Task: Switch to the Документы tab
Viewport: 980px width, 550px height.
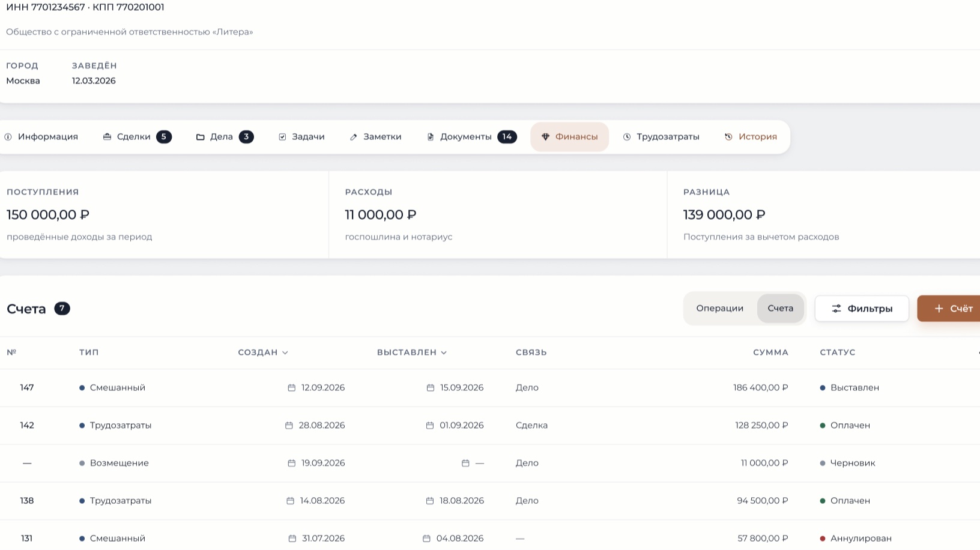Action: point(471,137)
